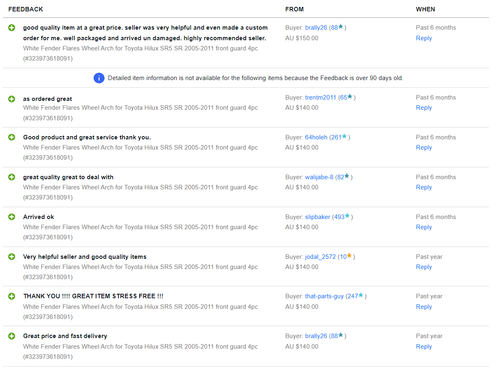
Task: Visit buyer jodal_2572 profile
Action: (x=320, y=257)
